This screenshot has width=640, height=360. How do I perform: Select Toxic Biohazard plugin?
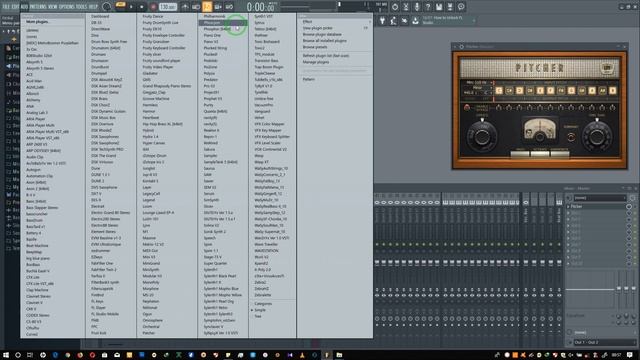point(267,42)
